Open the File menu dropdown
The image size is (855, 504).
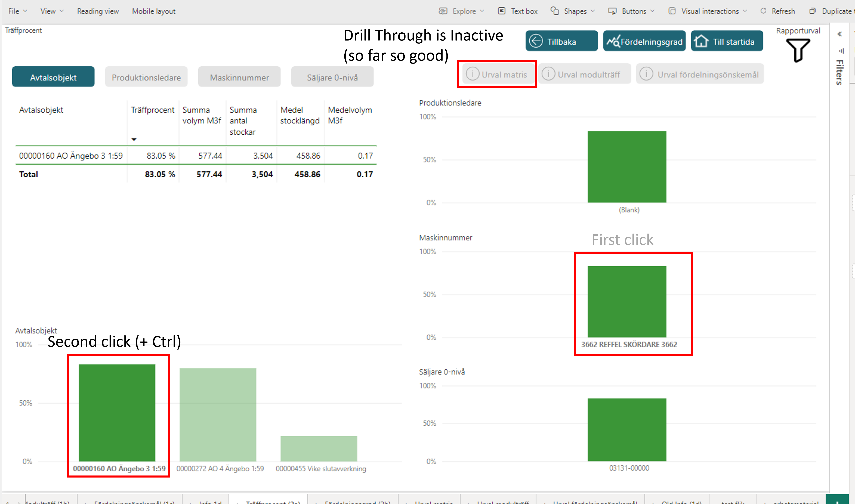(17, 11)
